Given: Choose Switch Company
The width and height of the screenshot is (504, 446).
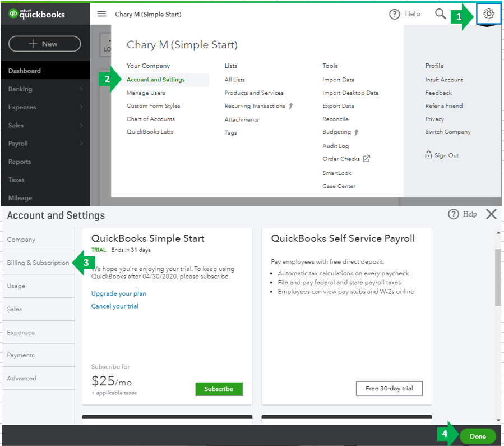Looking at the screenshot, I should pos(448,131).
